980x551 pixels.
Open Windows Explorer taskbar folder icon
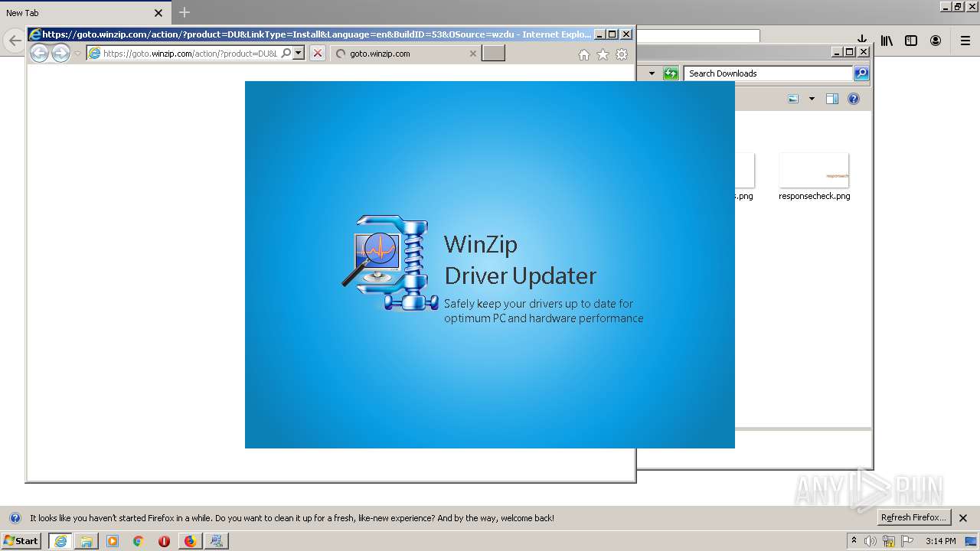point(87,541)
